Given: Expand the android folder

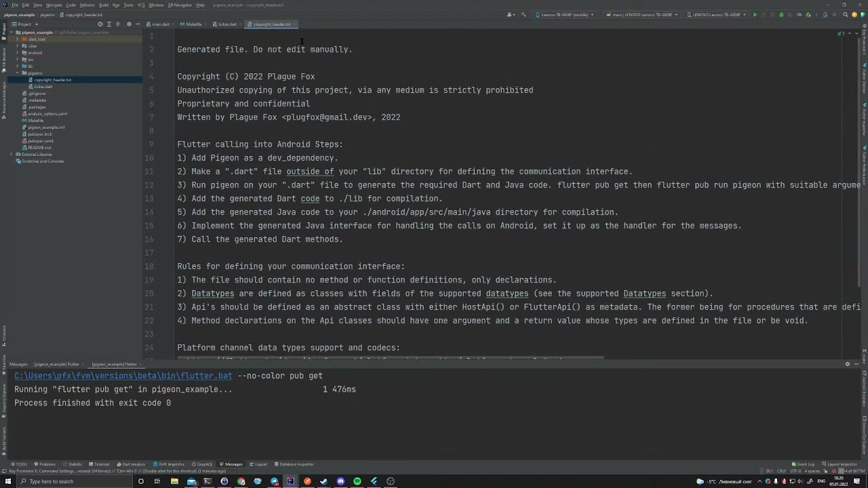Looking at the screenshot, I should tap(18, 53).
